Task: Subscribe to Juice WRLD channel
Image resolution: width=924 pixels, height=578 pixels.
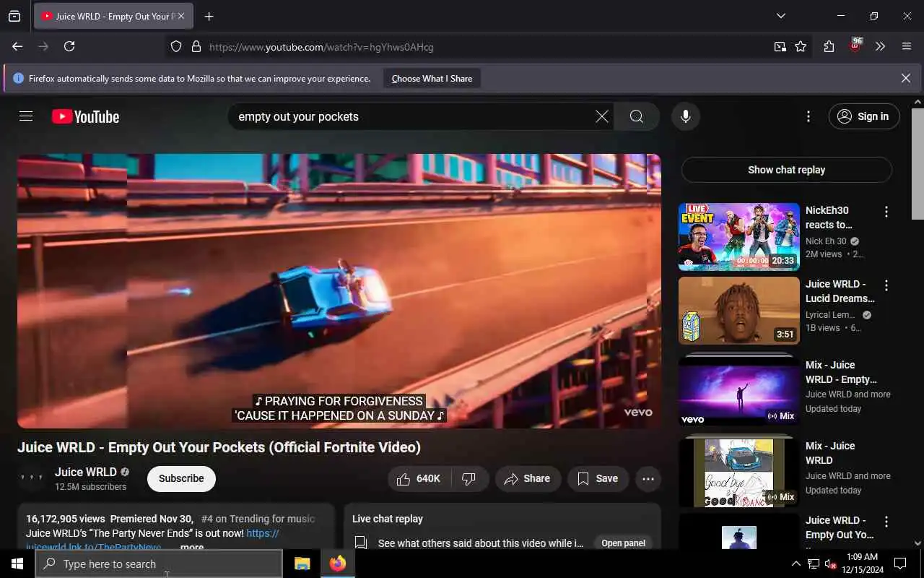Action: click(x=181, y=478)
